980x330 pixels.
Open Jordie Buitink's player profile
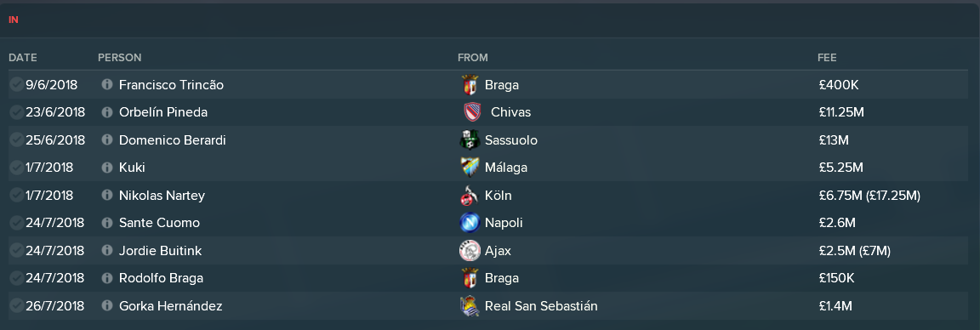click(x=160, y=251)
